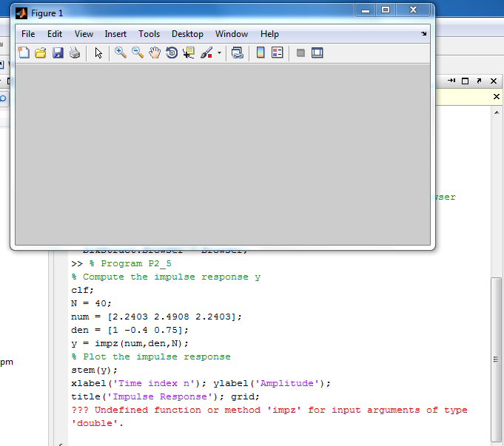Save the figure using the floppy disk icon
504x446 pixels.
pos(58,53)
